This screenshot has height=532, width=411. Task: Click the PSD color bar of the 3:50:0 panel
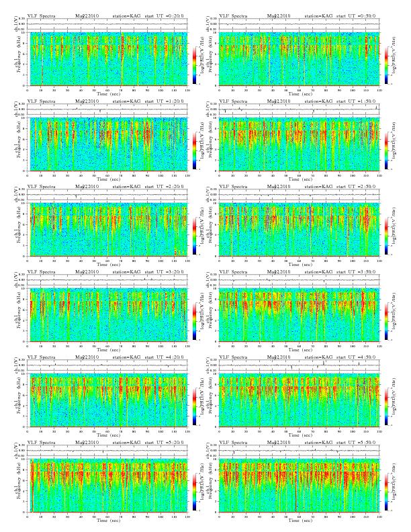387,321
